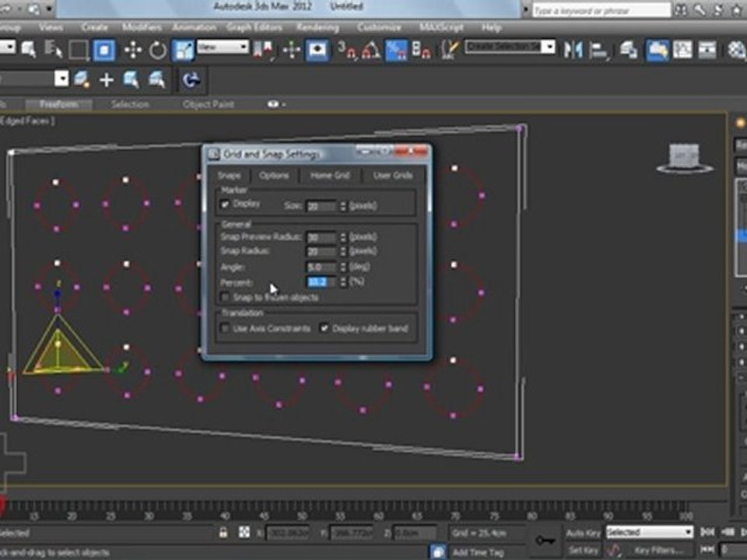747x560 pixels.
Task: Enable Snap to frozen objects
Action: pos(225,297)
